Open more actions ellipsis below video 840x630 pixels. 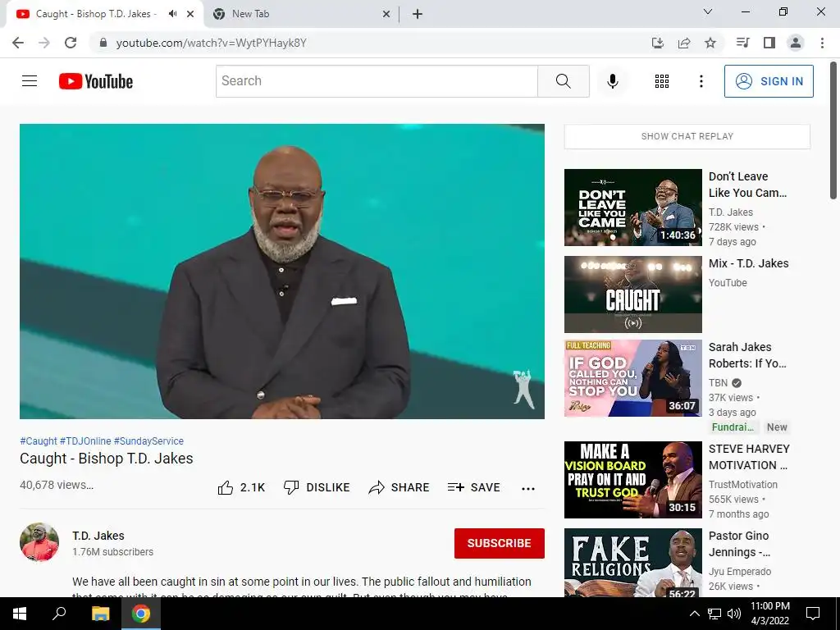(x=528, y=488)
